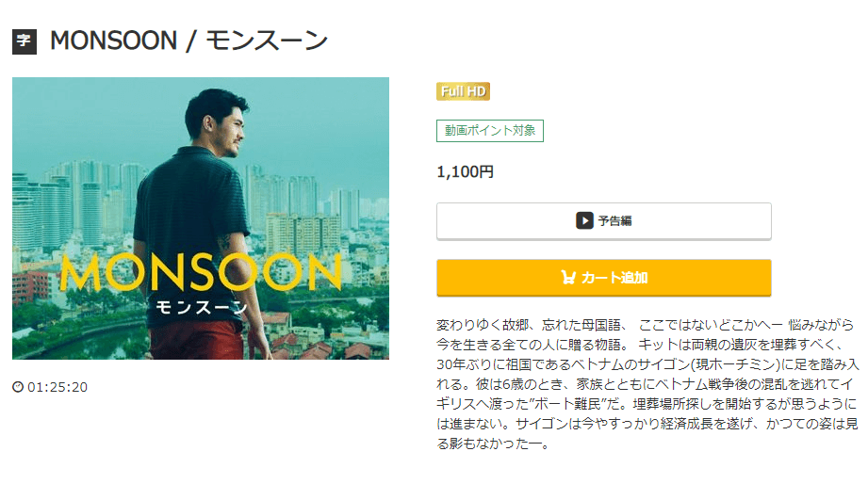The width and height of the screenshot is (868, 484).
Task: Click the Full HD badge
Action: (x=463, y=91)
